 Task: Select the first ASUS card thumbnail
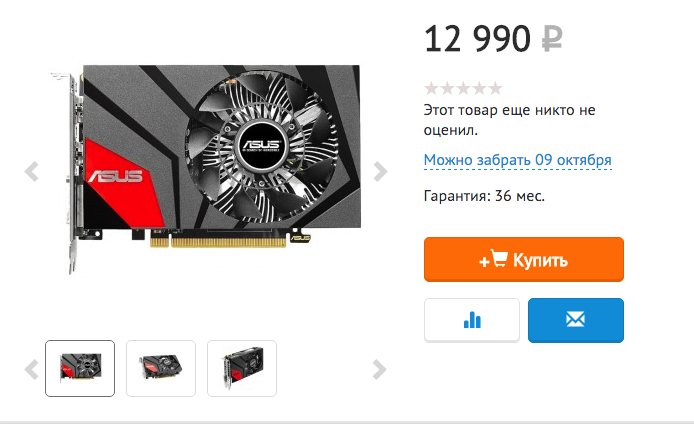[80, 368]
